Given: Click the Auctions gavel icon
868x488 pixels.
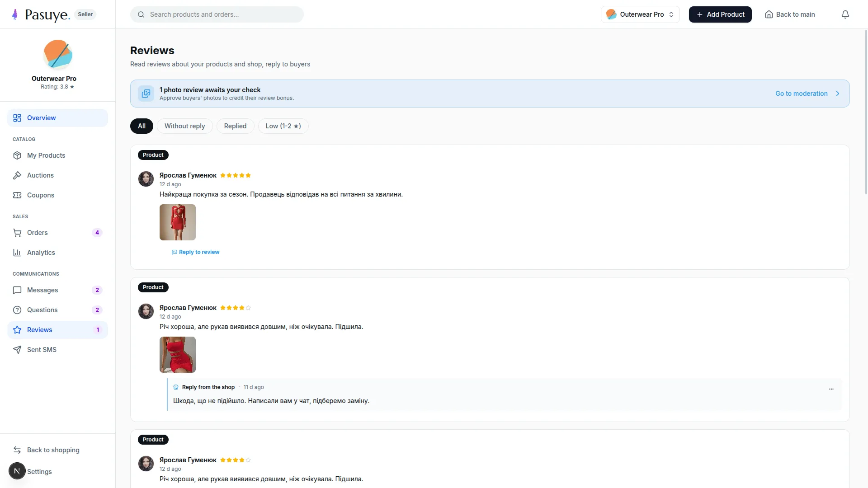Looking at the screenshot, I should point(17,175).
